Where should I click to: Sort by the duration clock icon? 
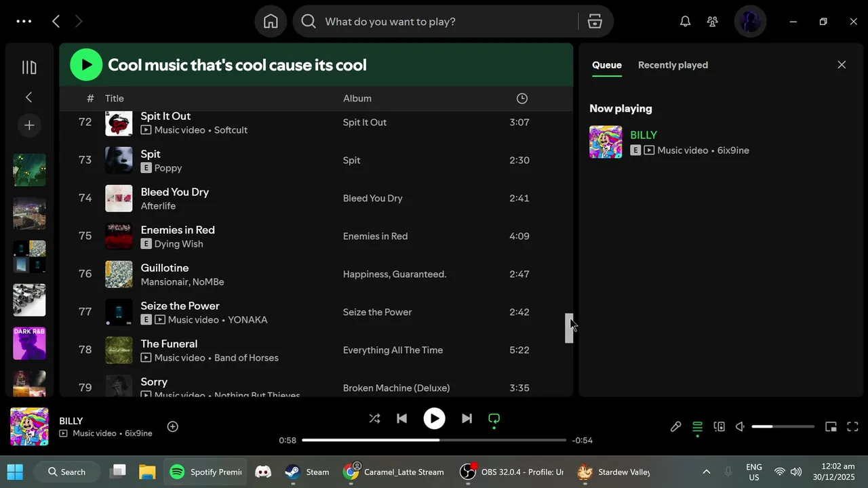click(x=522, y=98)
